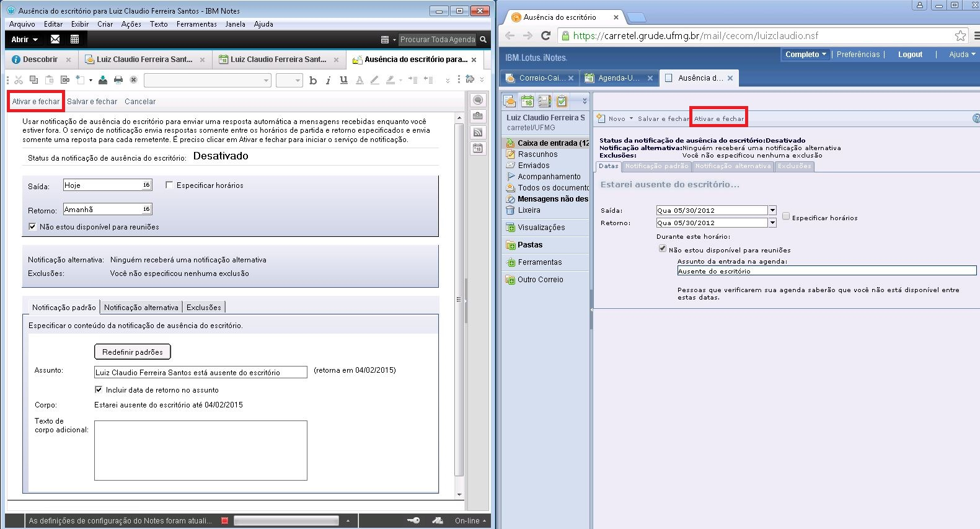The image size is (980, 529).
Task: Open the Arquivo menu
Action: point(22,24)
